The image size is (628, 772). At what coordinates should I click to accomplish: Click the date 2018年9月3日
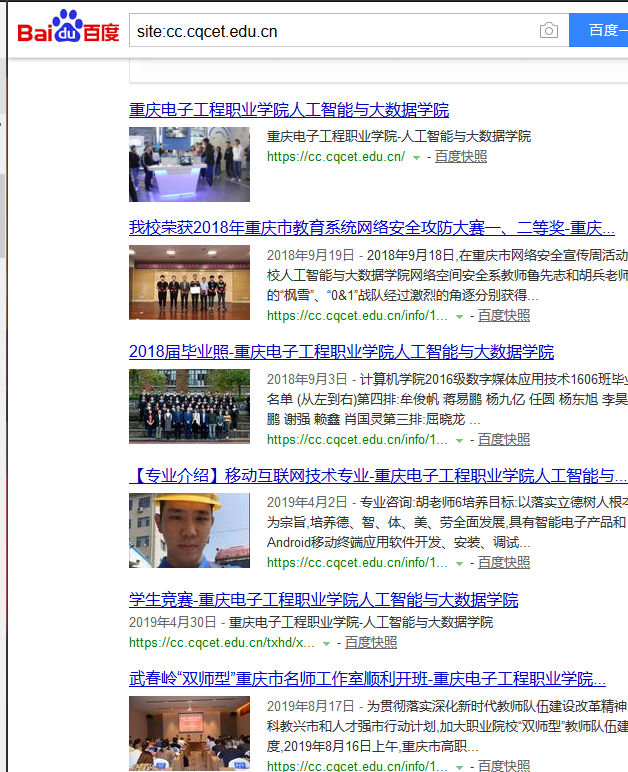(x=307, y=379)
